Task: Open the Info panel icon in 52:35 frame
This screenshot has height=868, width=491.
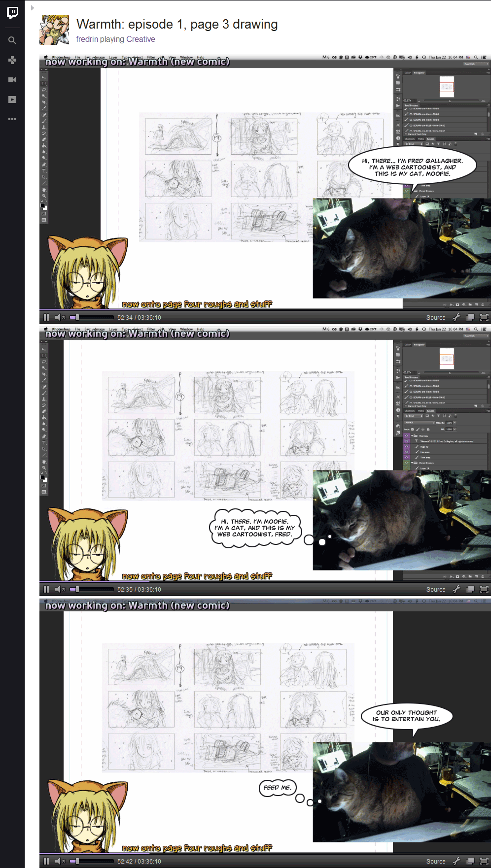Action: pyautogui.click(x=398, y=410)
